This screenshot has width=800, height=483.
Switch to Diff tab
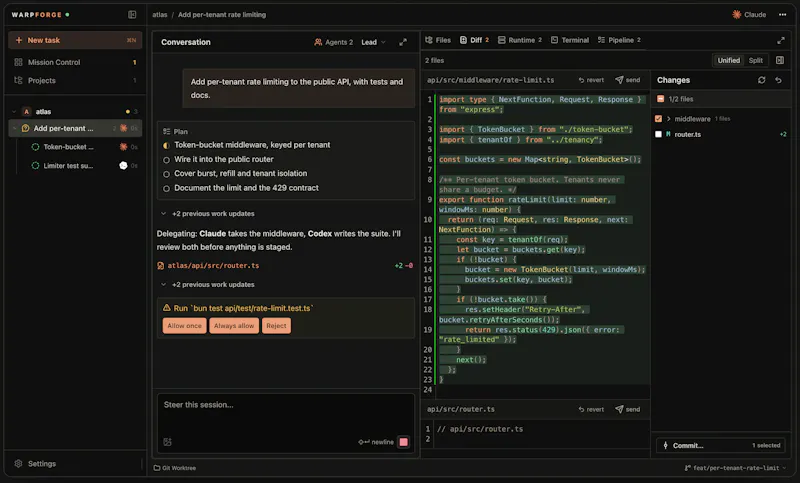(474, 40)
